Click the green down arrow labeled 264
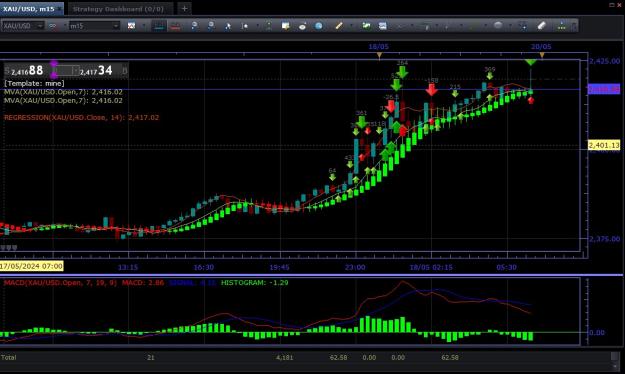 [x=403, y=72]
